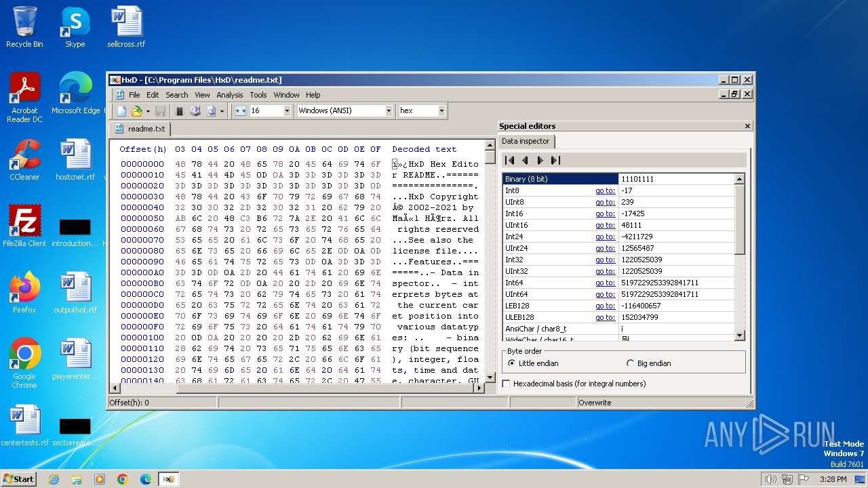Image resolution: width=868 pixels, height=488 pixels.
Task: Open main memory (RAM chip) icon
Action: click(x=180, y=110)
